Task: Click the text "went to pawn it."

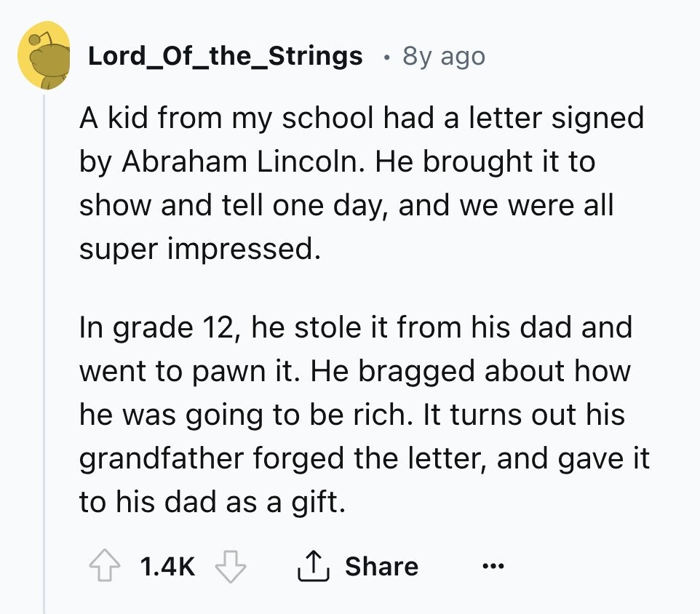Action: (x=186, y=371)
